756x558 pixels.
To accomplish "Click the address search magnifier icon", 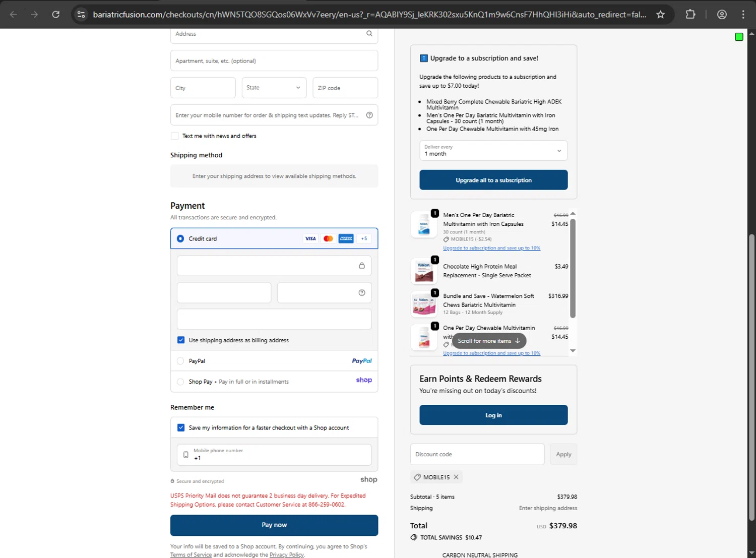I will pos(369,33).
